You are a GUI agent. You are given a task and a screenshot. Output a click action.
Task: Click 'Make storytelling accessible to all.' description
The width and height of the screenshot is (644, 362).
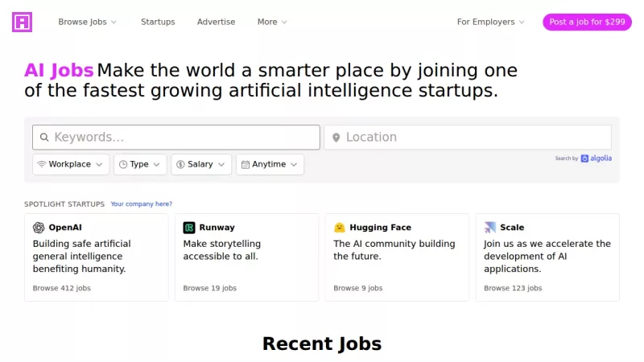pyautogui.click(x=222, y=250)
